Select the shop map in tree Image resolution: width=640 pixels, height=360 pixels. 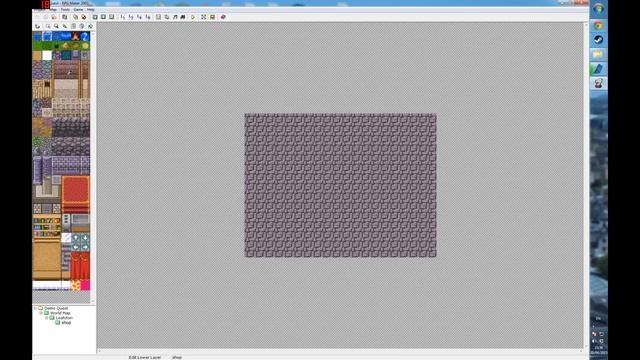[x=66, y=323]
